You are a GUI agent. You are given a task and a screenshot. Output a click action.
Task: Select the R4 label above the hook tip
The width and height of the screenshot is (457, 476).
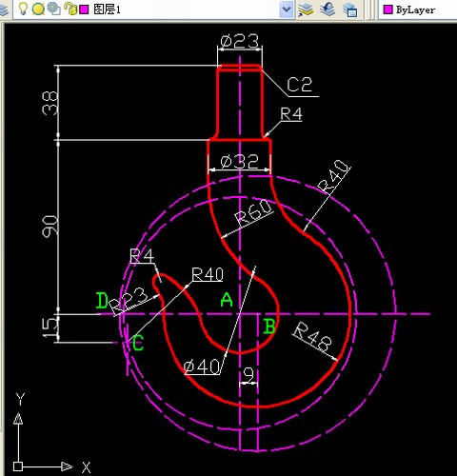[x=142, y=256]
